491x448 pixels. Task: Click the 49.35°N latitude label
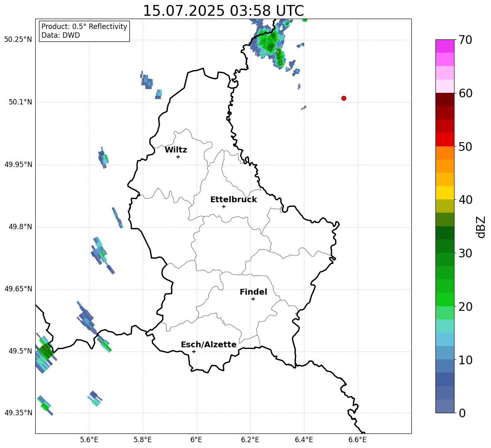(x=18, y=413)
